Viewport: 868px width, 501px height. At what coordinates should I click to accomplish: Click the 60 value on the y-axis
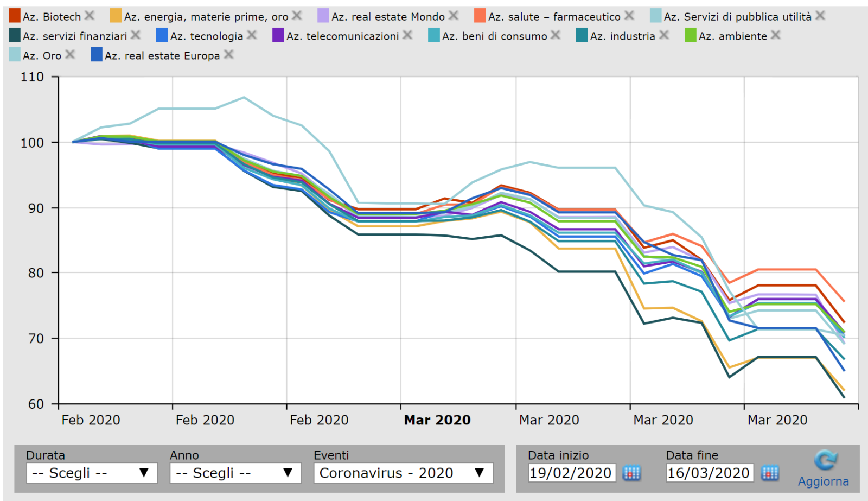(36, 404)
